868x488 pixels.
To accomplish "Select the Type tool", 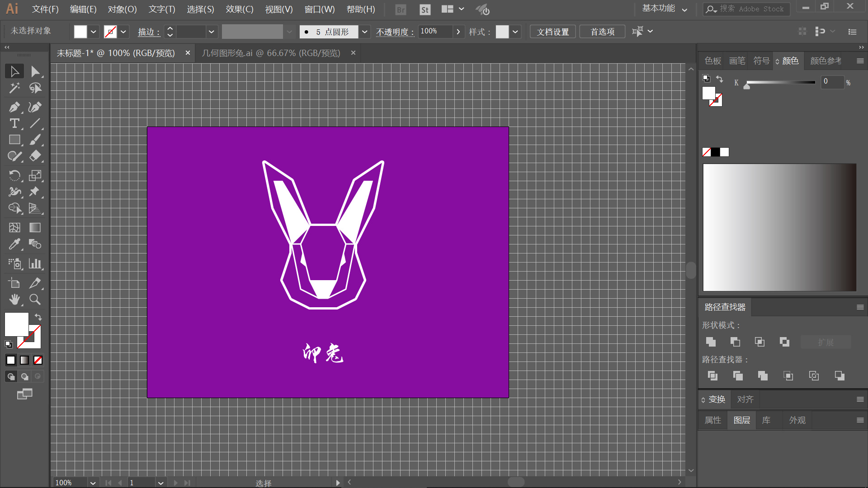I will point(14,123).
